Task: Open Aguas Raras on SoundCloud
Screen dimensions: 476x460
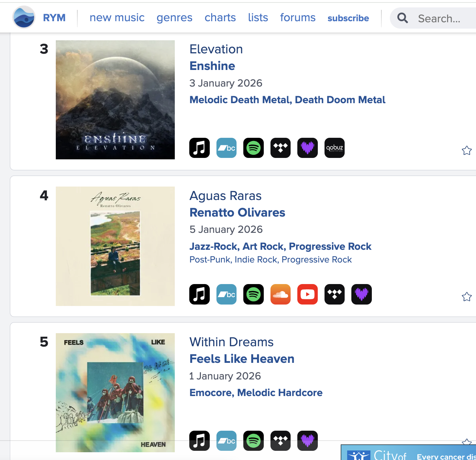Action: [x=280, y=294]
